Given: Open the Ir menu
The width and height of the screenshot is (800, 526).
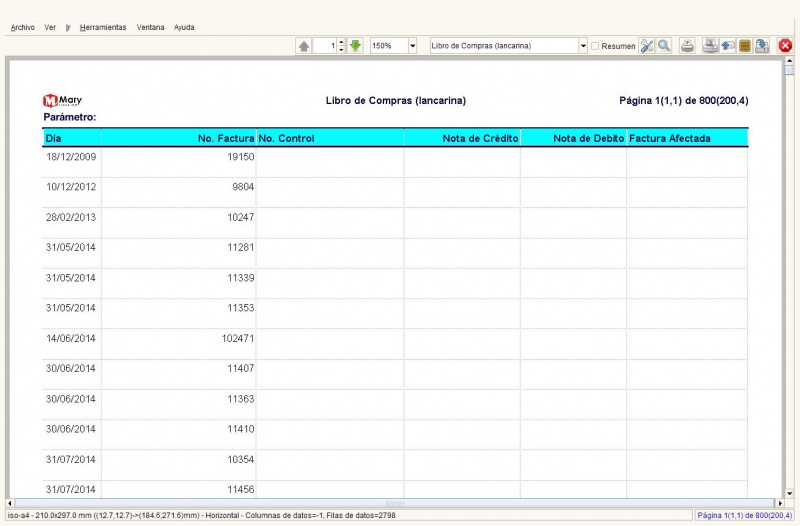Looking at the screenshot, I should coord(68,28).
